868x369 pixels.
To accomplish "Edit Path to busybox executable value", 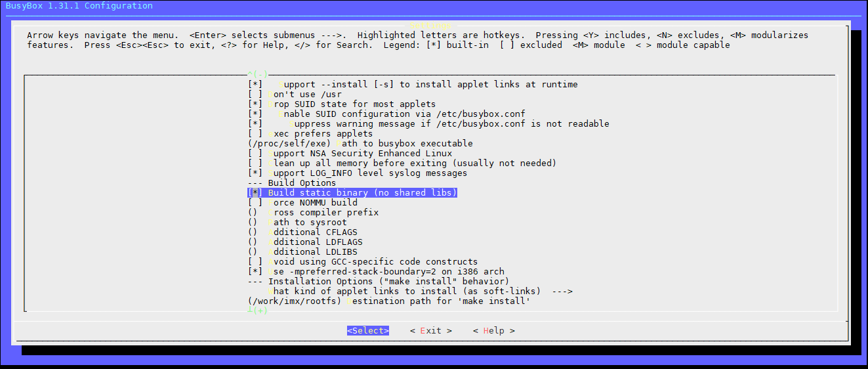I will [x=360, y=144].
